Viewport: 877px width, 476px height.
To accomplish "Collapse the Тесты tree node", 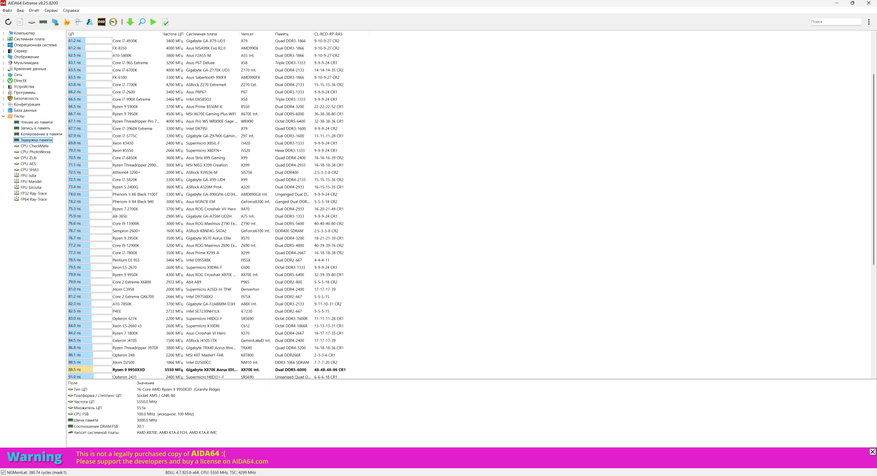I will [x=3, y=116].
